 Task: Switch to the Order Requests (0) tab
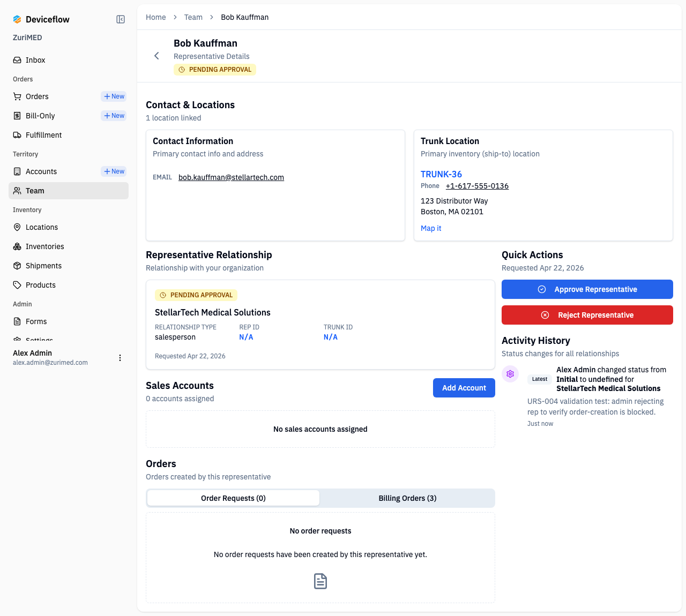(x=233, y=498)
